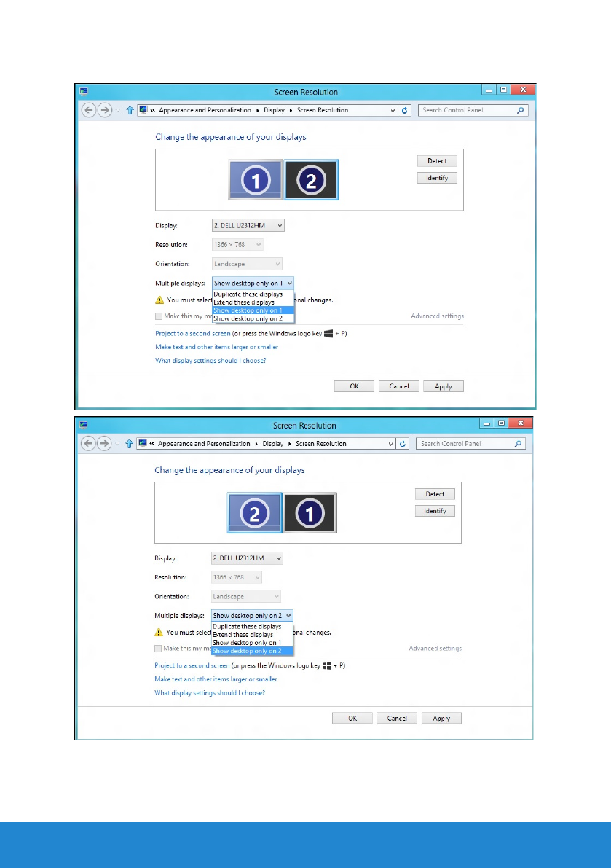Open the address bar history dropdown in the lower window
This screenshot has width=611, height=868.
click(x=392, y=444)
